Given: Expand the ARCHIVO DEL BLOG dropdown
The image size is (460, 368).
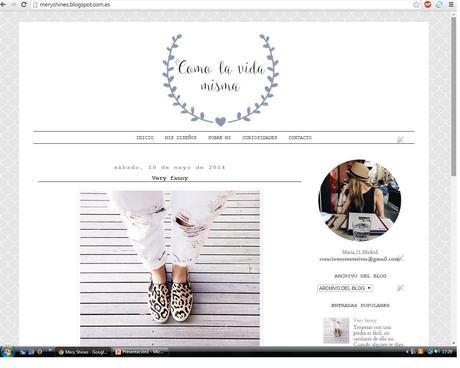Looking at the screenshot, I should point(345,288).
